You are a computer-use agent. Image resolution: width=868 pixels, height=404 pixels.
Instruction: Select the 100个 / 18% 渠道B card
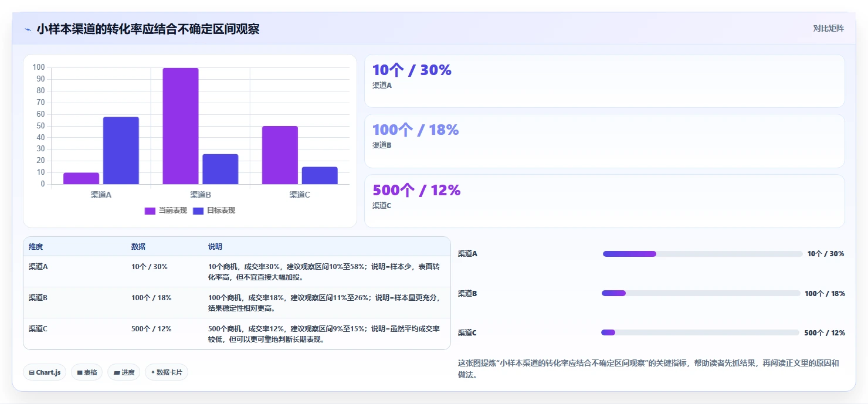coord(604,141)
